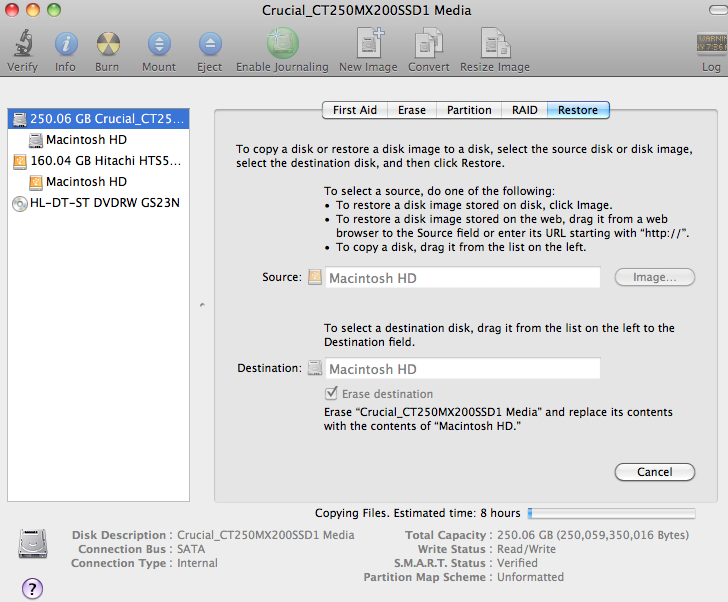The image size is (728, 602).
Task: Select the HL-DT-ST DVDRW GS23N drive
Action: [98, 203]
